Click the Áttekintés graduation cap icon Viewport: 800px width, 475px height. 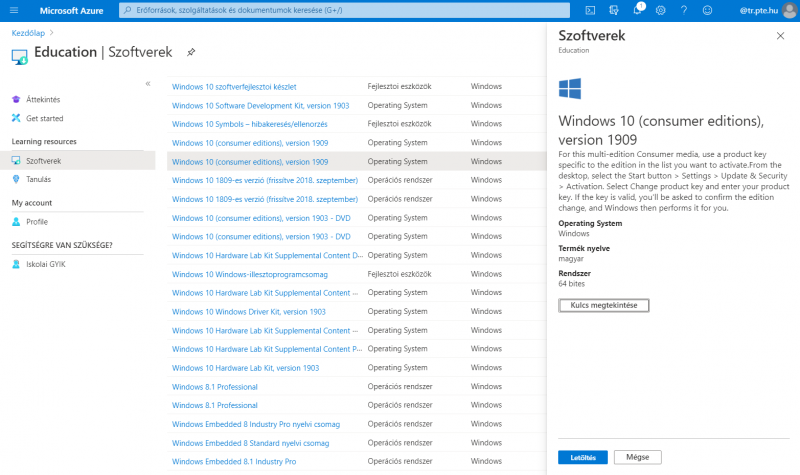[x=16, y=99]
